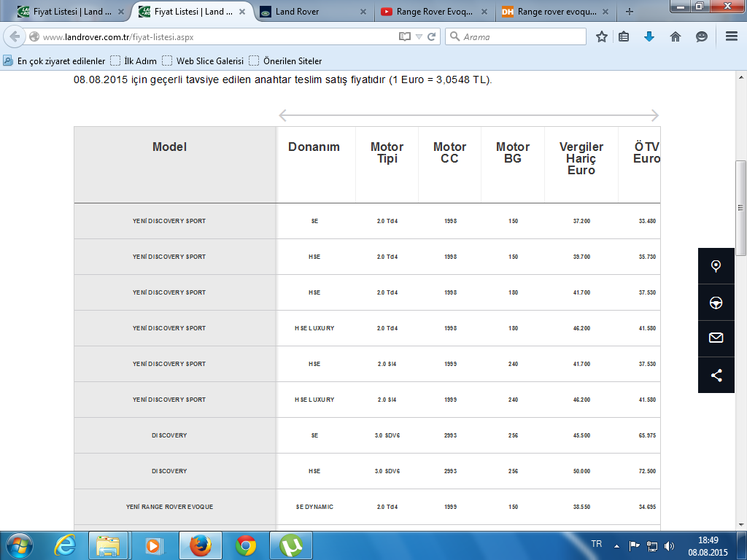Screen dimensions: 747x560
Task: Open the İlk Adım bookmark
Action: tap(133, 61)
